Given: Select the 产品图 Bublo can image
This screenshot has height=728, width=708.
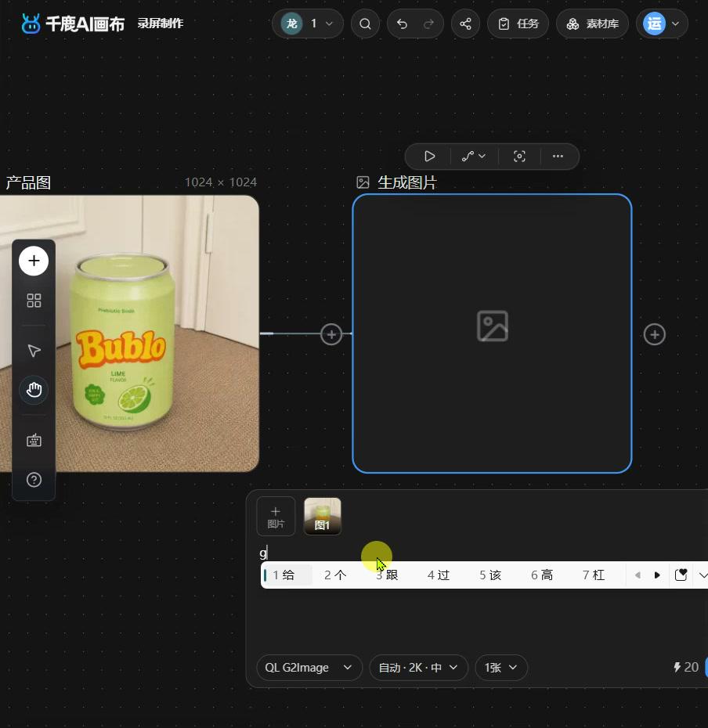Looking at the screenshot, I should [129, 333].
